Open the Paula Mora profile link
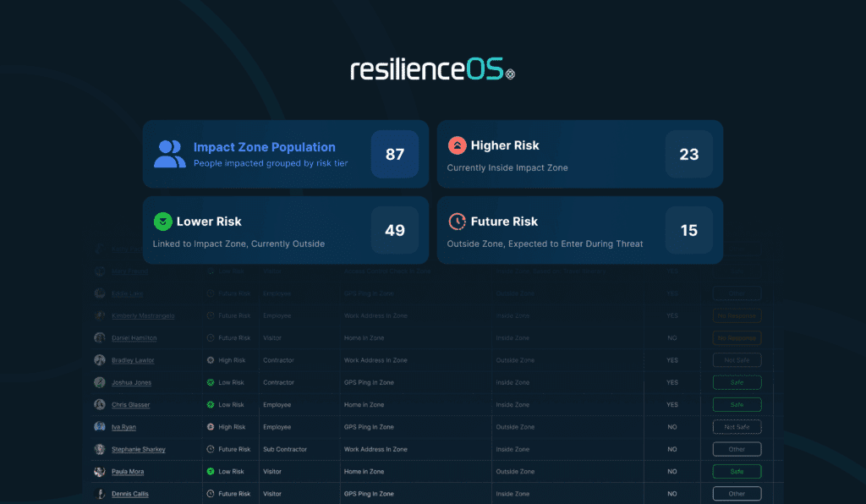The image size is (866, 504). (x=128, y=471)
